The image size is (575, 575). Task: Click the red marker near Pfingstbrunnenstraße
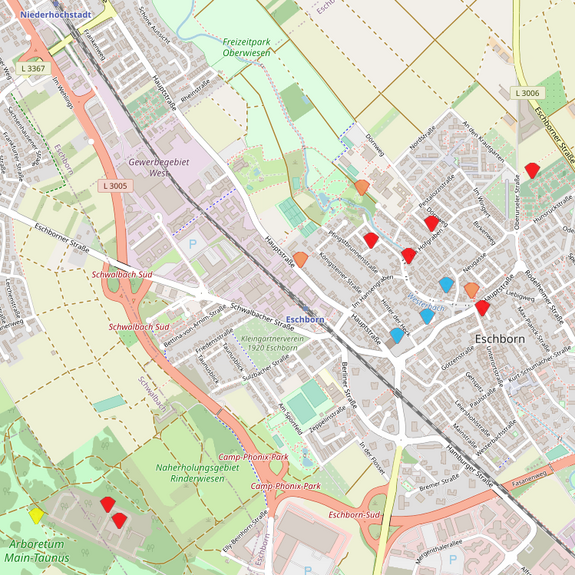(x=371, y=241)
